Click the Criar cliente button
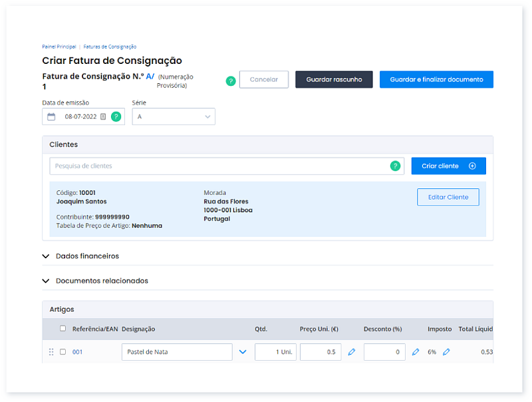This screenshot has width=532, height=402. click(448, 166)
